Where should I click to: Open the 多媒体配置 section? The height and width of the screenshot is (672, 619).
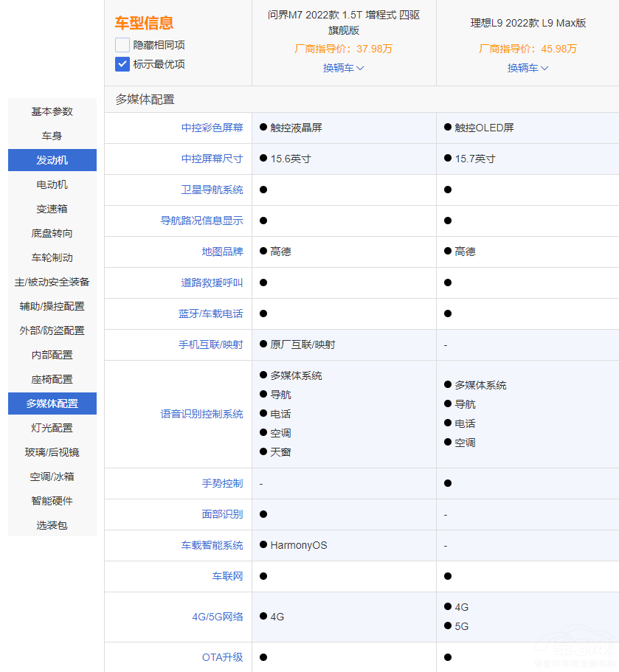point(51,403)
